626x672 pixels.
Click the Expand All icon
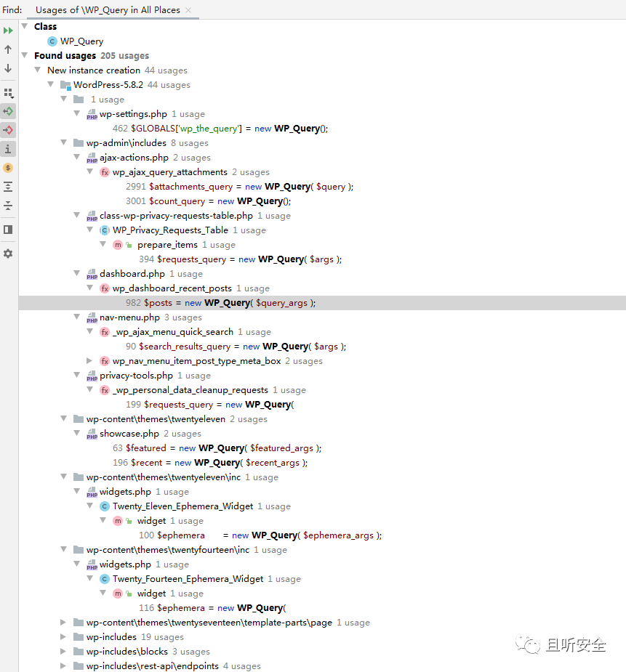coord(8,187)
